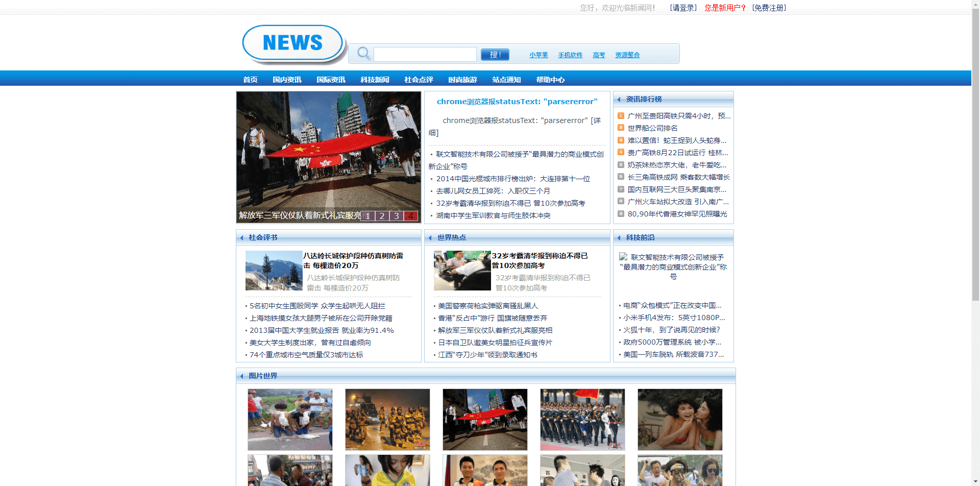Click rank 1 badge for 广州至贵阳高铁
The width and height of the screenshot is (980, 486).
(621, 116)
